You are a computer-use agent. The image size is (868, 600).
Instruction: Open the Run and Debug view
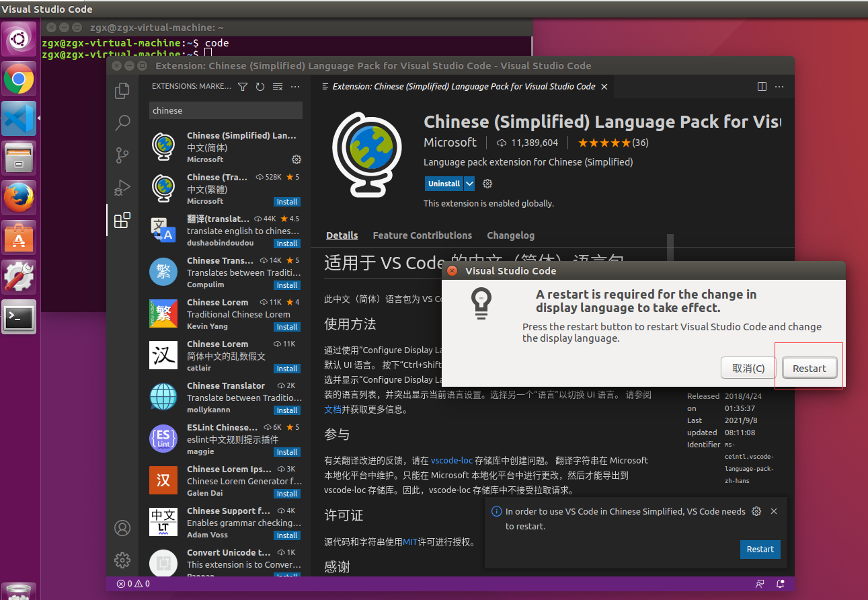122,188
